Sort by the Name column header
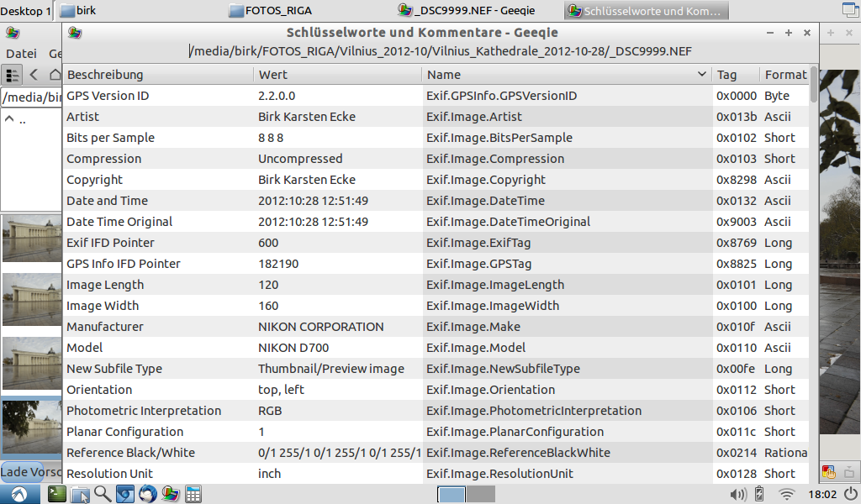The height and width of the screenshot is (504, 861). pyautogui.click(x=568, y=75)
